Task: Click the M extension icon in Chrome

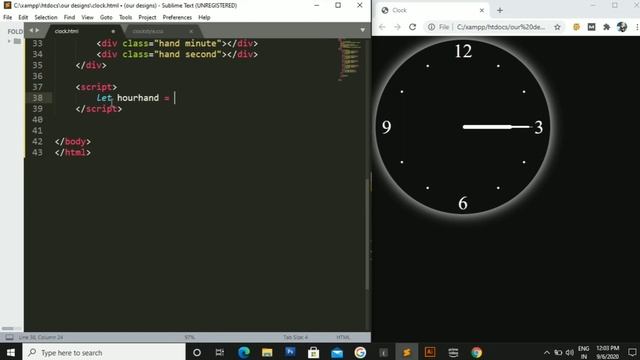Action: tap(591, 27)
